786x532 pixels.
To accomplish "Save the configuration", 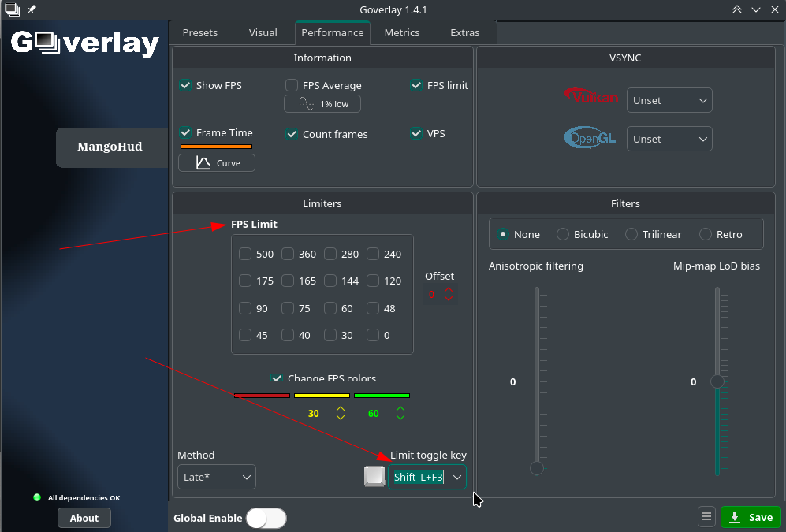I will tap(751, 517).
